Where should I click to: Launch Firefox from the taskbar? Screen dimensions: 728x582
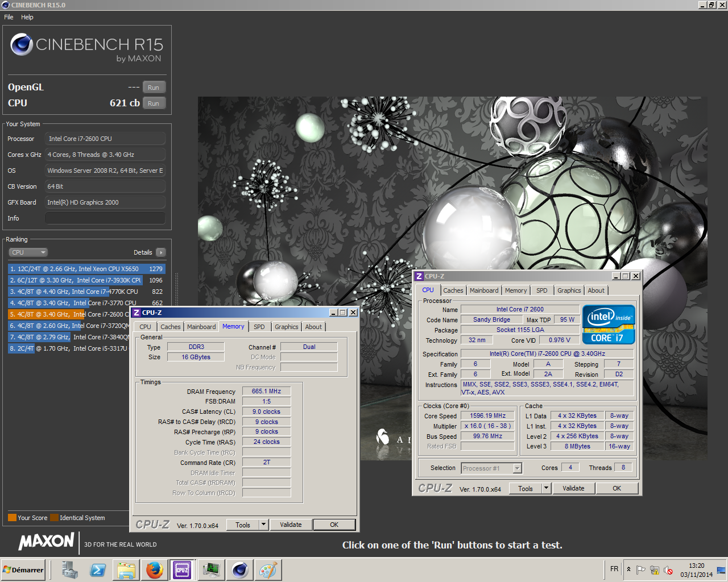point(154,570)
